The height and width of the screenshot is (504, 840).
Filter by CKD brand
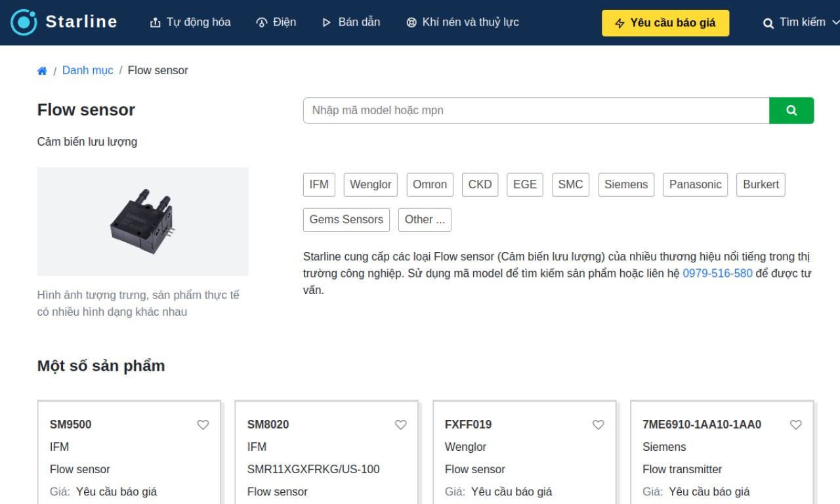click(480, 184)
